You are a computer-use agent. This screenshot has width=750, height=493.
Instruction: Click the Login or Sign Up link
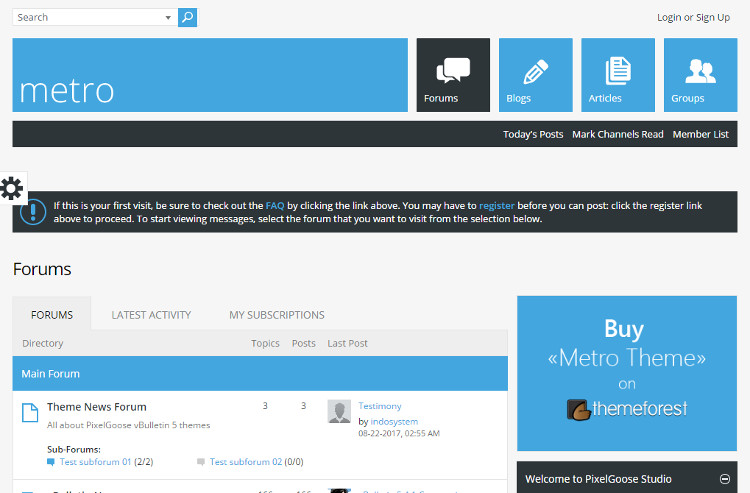(x=693, y=17)
